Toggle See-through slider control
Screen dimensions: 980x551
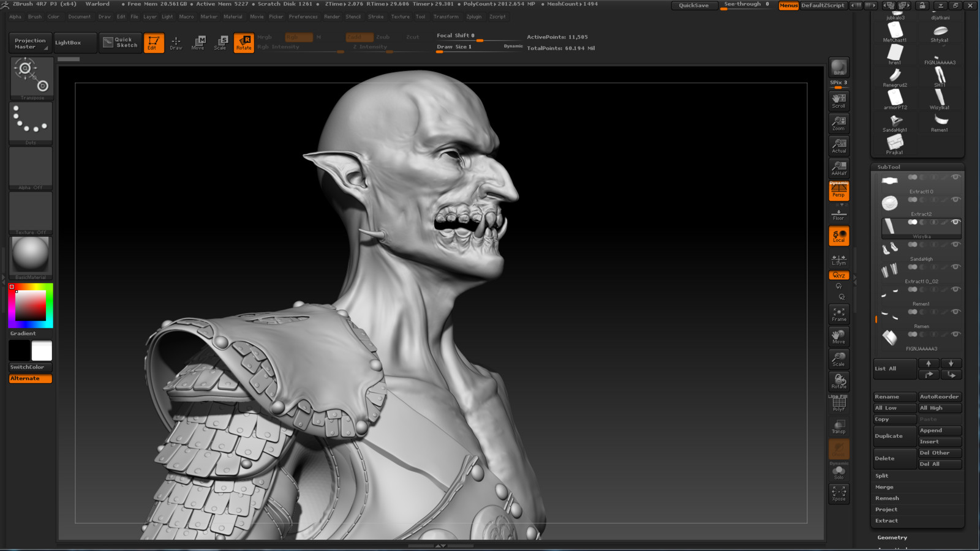pyautogui.click(x=747, y=6)
